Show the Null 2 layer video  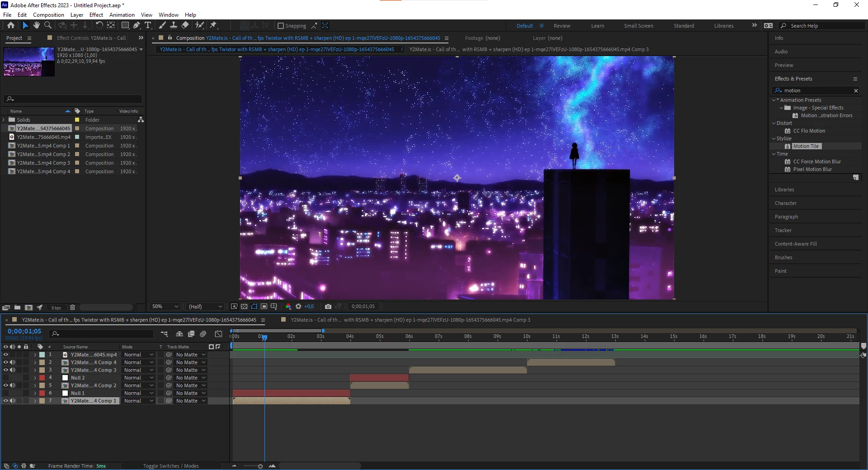[x=6, y=378]
